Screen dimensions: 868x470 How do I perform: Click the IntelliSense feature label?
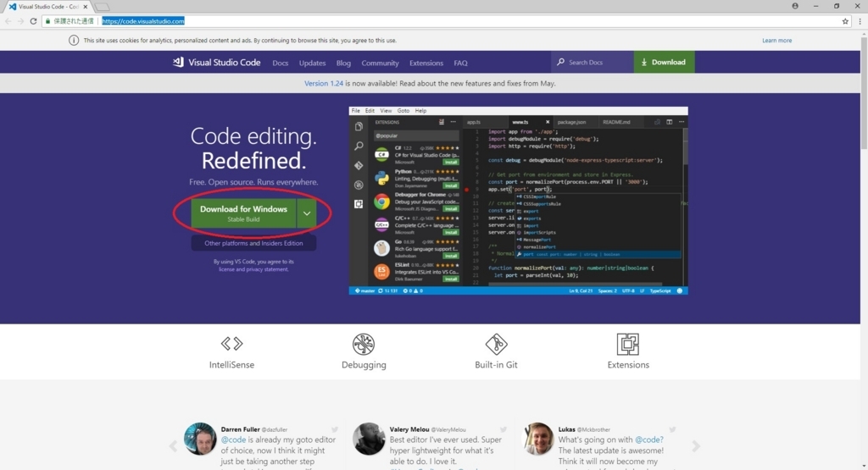232,364
